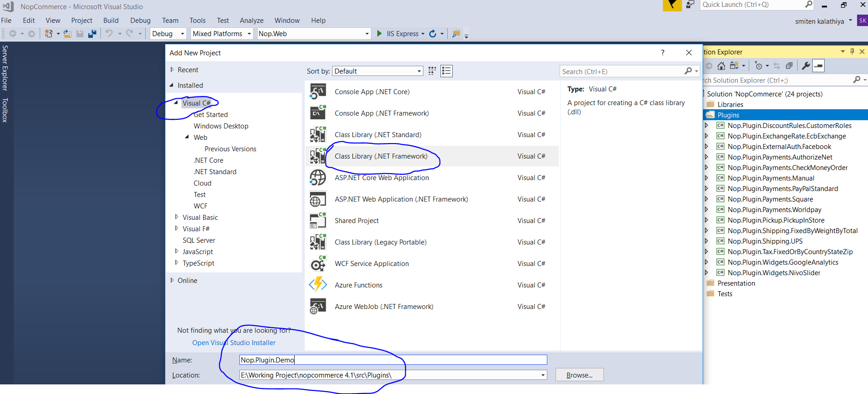Switch templates to medium icons list view
868x394 pixels.
click(x=446, y=71)
